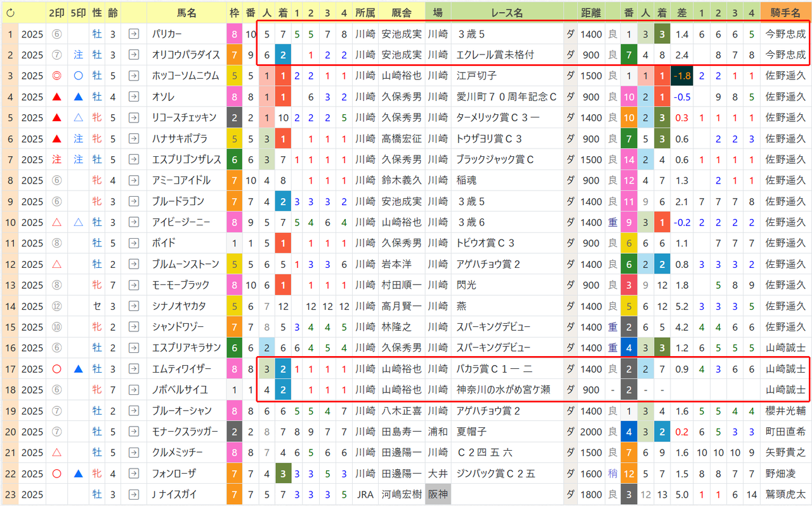Click jockey name 町田直希

786,432
